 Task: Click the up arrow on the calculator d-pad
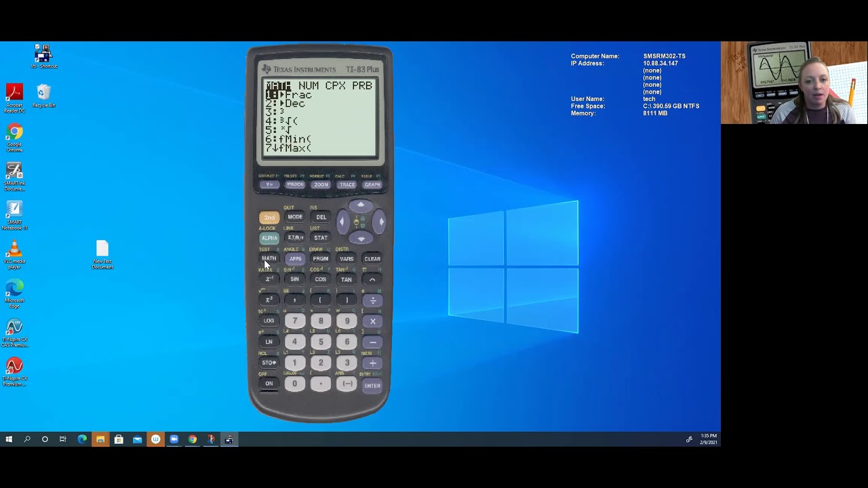(x=361, y=205)
